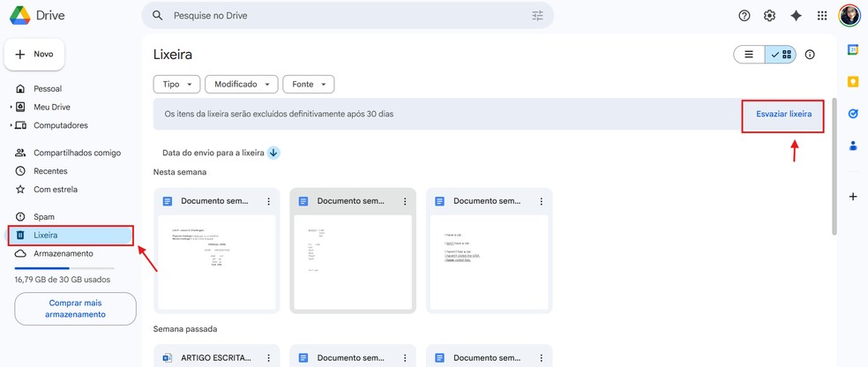Click the Help question mark icon

[745, 16]
